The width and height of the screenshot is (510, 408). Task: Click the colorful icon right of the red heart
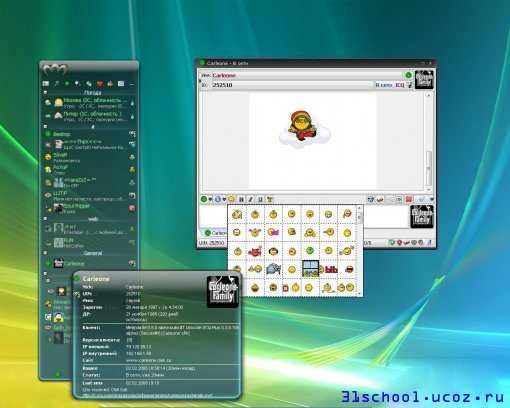pos(110,84)
